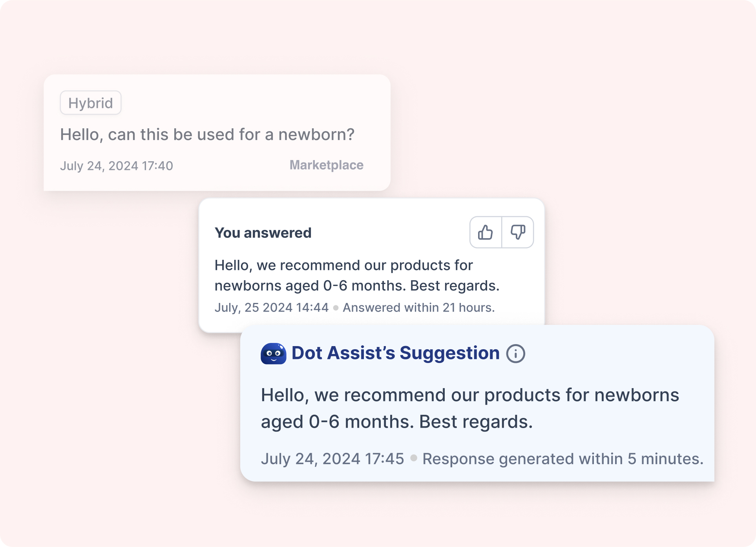
Task: Click the Dot Assist suggested response text
Action: point(470,408)
